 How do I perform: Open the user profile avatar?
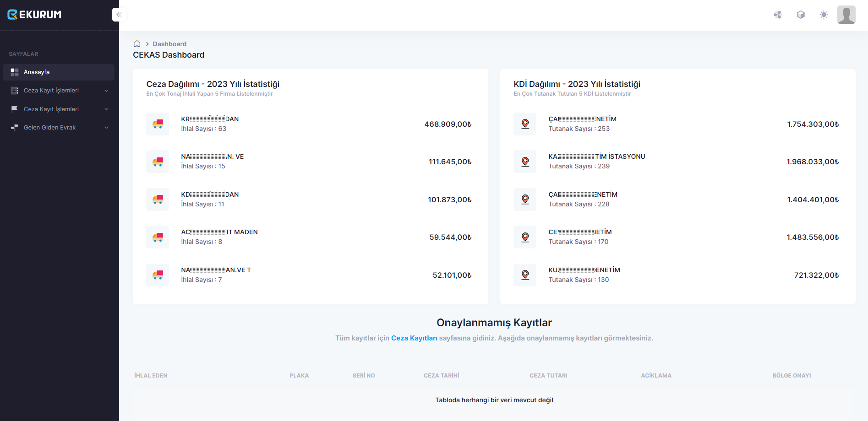coord(846,15)
